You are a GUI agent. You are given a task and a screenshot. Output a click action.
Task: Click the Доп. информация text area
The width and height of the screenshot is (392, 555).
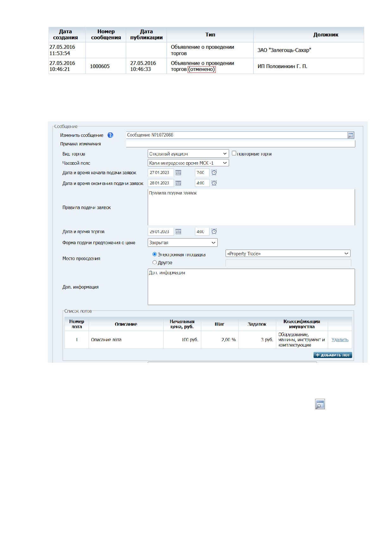251,287
